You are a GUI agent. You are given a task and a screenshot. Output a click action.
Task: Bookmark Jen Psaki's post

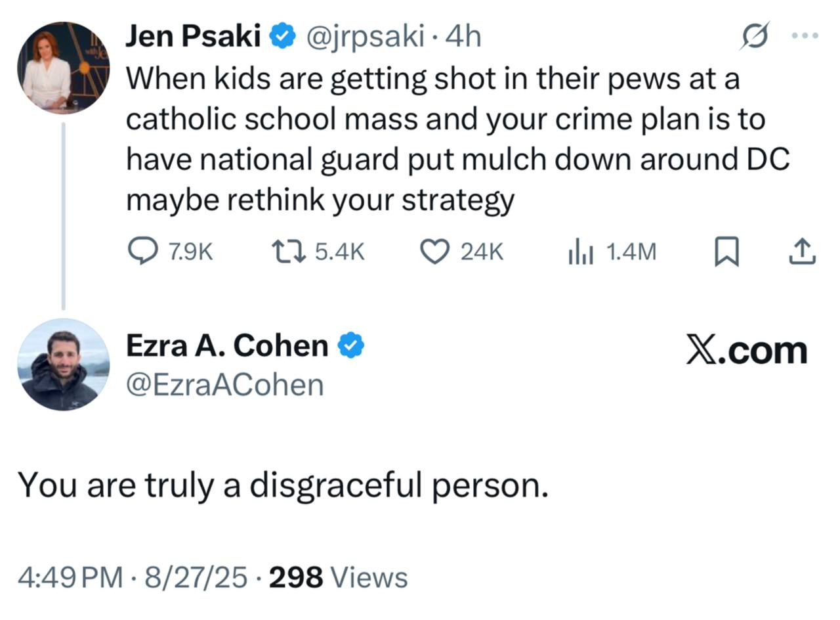(x=726, y=252)
